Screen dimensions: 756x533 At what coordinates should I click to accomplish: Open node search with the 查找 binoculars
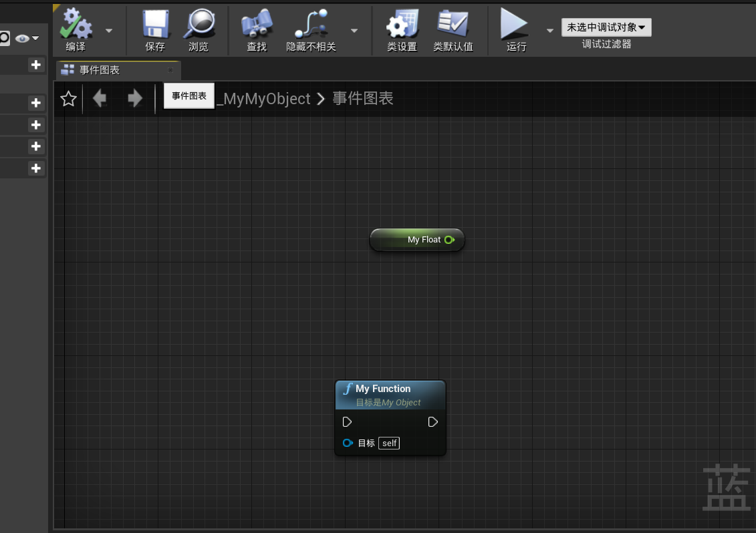pyautogui.click(x=257, y=30)
